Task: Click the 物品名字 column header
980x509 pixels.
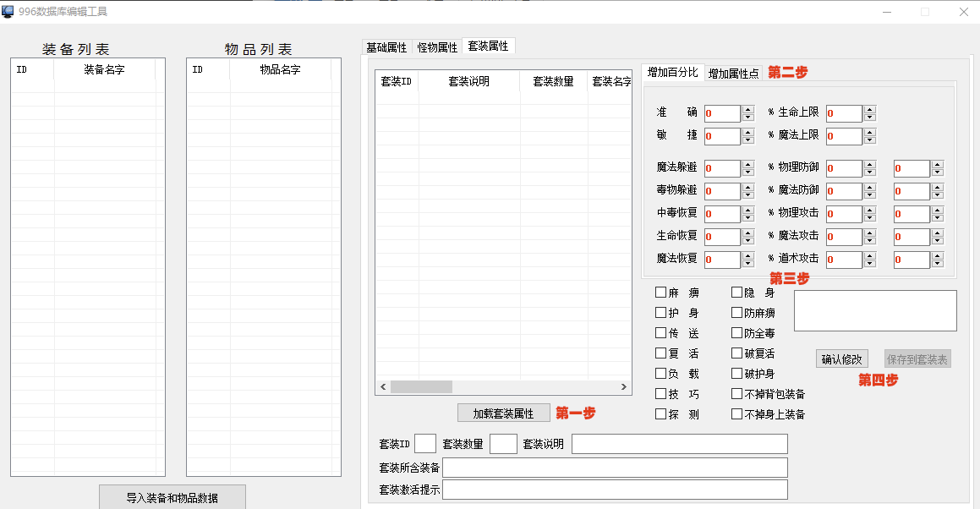Action: [x=280, y=69]
